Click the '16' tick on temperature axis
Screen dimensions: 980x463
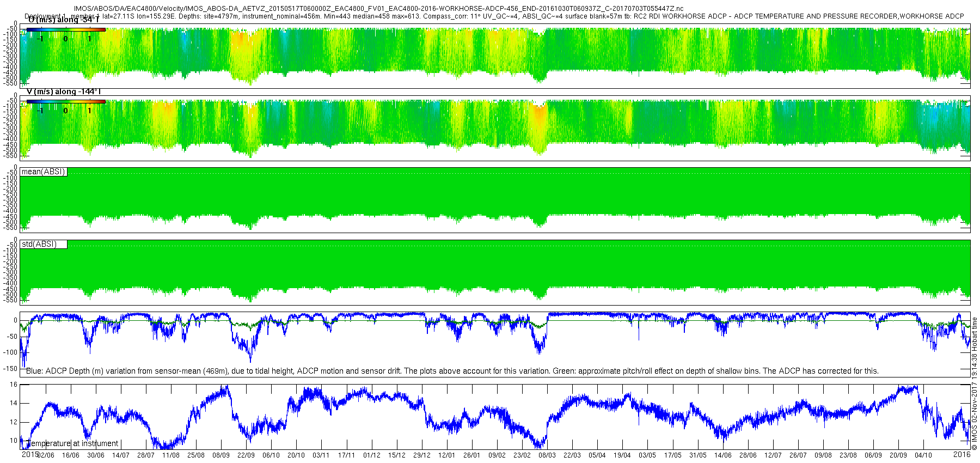[x=14, y=385]
